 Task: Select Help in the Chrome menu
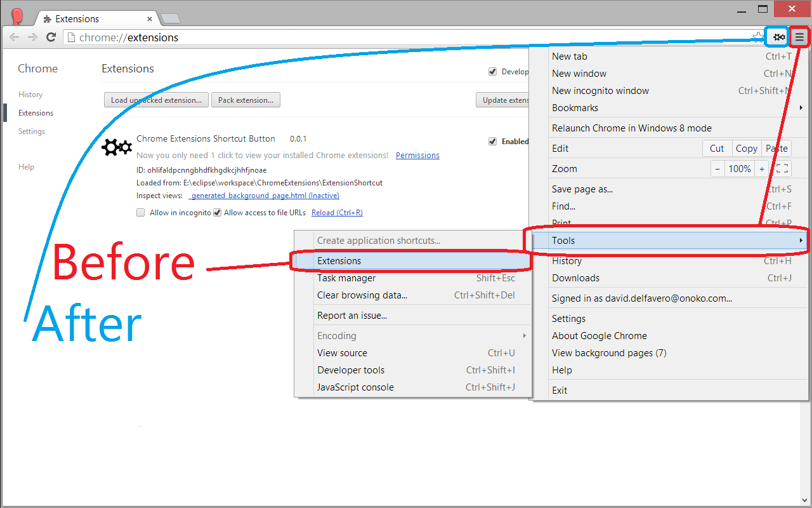click(x=669, y=370)
